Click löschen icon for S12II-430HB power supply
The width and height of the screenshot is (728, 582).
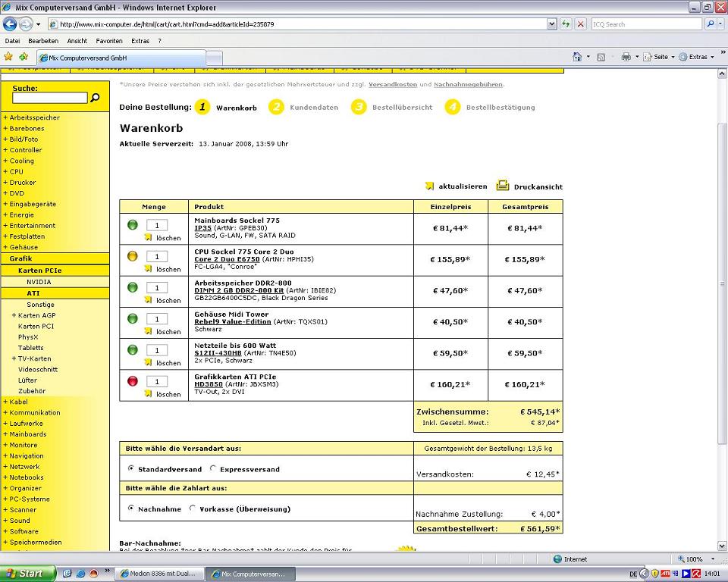[x=148, y=362]
